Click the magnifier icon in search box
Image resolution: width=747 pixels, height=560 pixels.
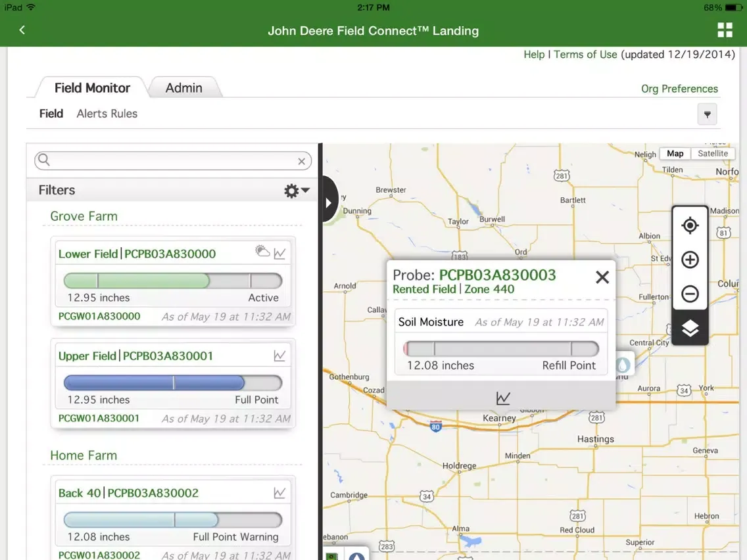coord(43,160)
